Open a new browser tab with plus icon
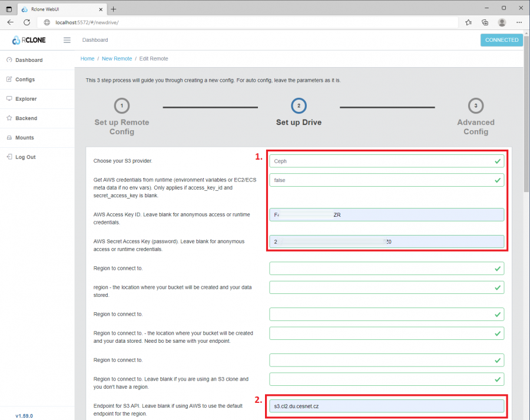Image resolution: width=530 pixels, height=420 pixels. tap(114, 9)
